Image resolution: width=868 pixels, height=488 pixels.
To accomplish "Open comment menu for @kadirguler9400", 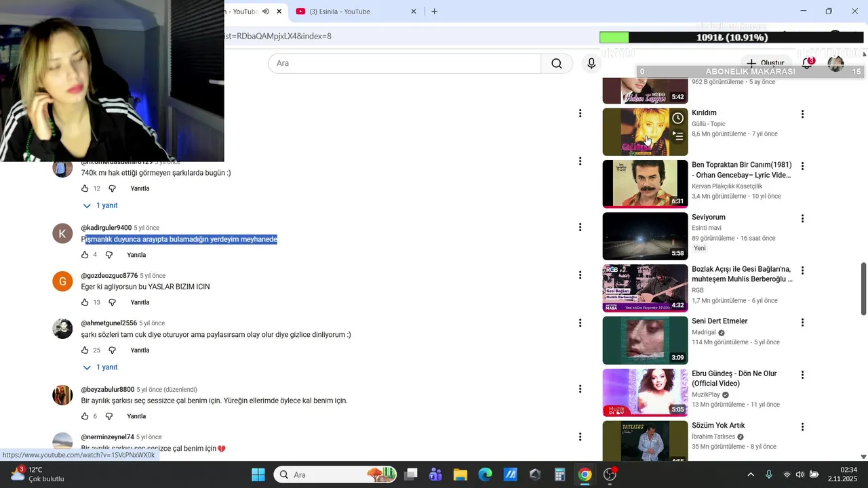I will 580,227.
